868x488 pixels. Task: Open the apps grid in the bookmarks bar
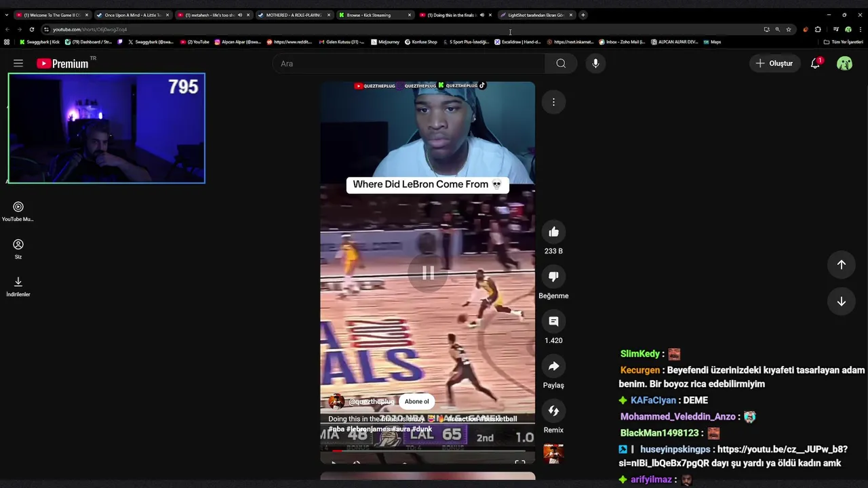click(7, 42)
